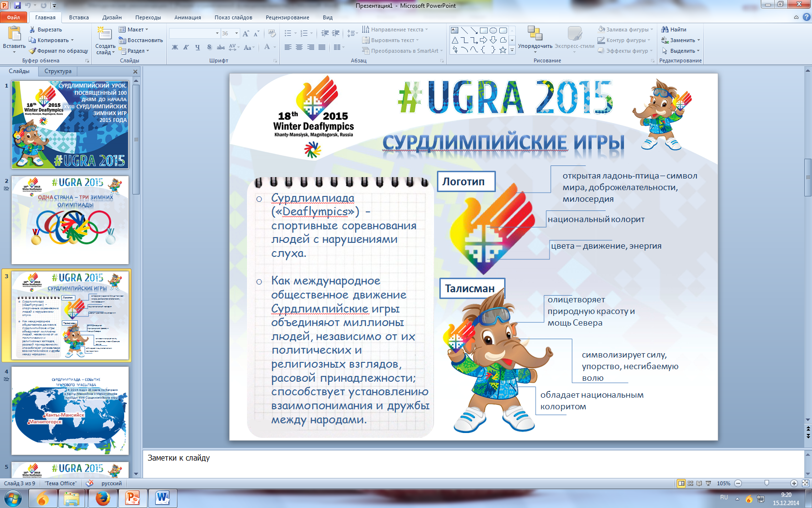Click the zoom slider handle
Viewport: 812px width, 508px height.
click(x=767, y=483)
